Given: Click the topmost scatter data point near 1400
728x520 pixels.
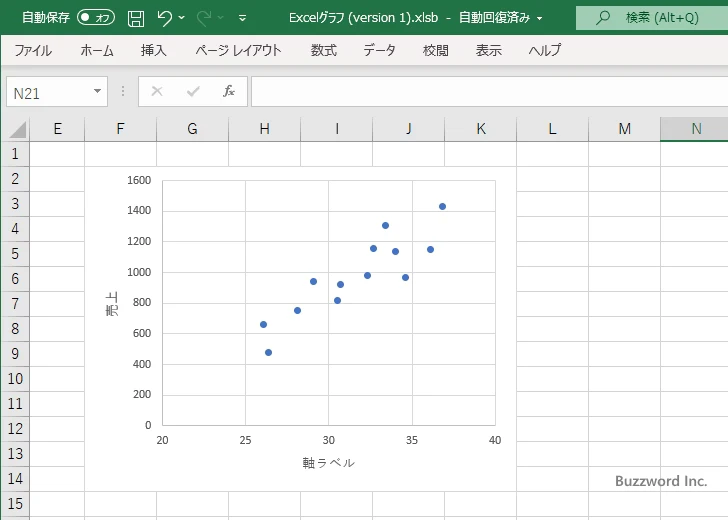Looking at the screenshot, I should click(x=442, y=207).
